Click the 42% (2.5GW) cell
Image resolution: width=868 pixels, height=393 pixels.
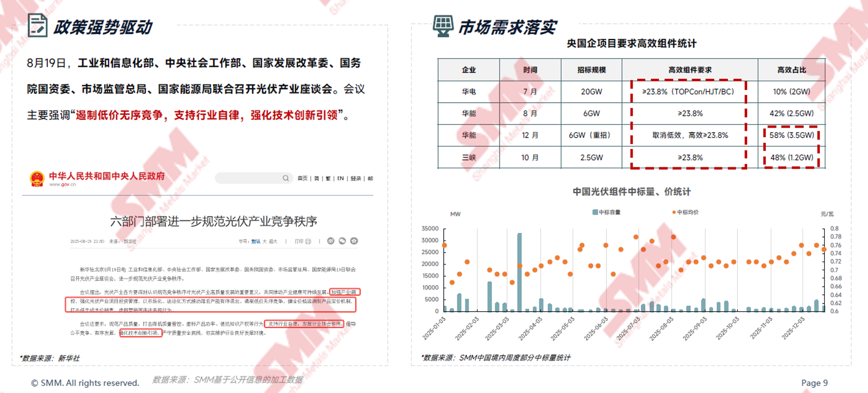point(792,113)
